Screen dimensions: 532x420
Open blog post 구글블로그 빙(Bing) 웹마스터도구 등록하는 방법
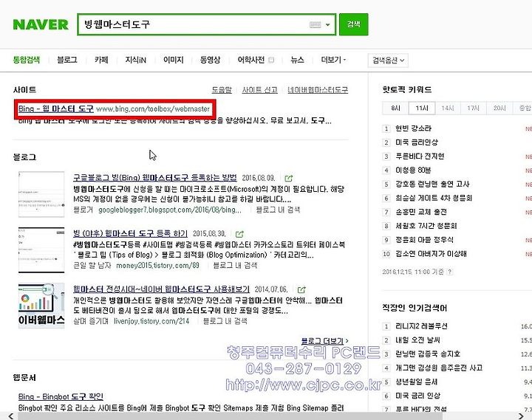(x=155, y=178)
